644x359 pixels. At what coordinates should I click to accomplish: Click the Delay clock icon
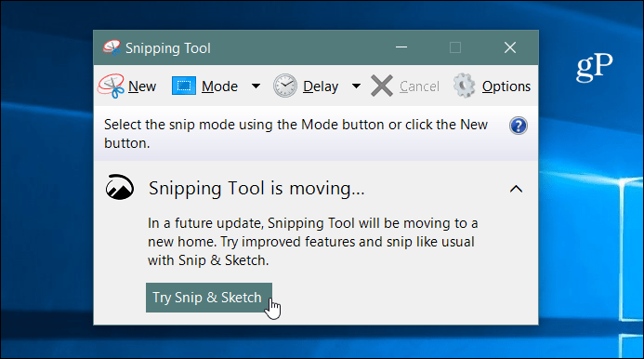pos(285,86)
